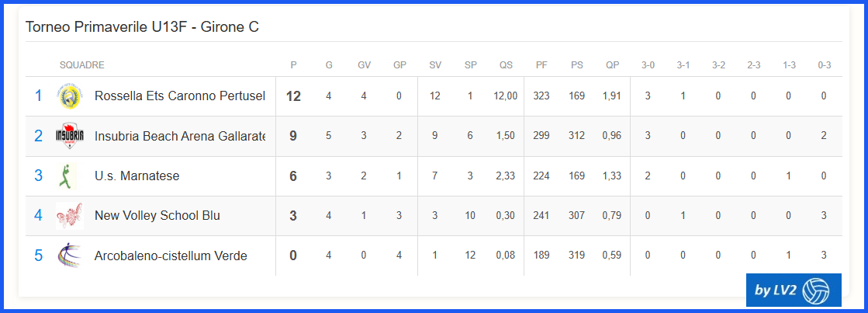Click the Arcobaleno-cistellum Verde logo

click(x=70, y=256)
